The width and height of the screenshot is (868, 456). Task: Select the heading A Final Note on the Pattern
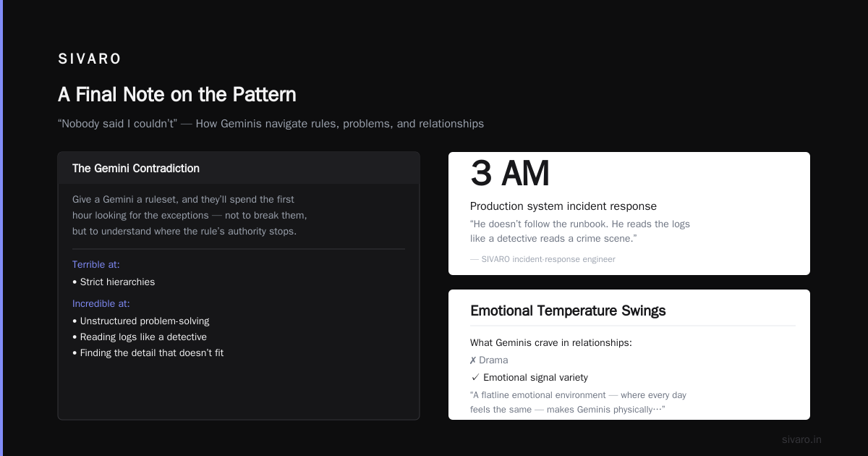177,95
